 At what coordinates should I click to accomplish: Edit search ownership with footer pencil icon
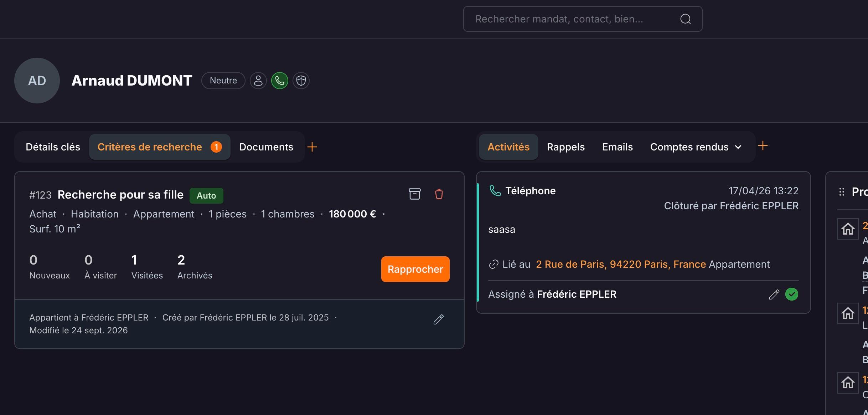click(439, 319)
